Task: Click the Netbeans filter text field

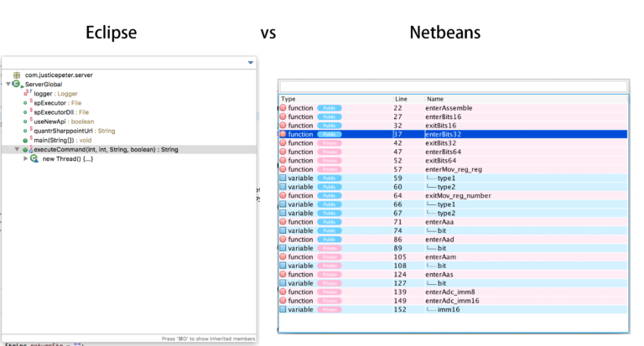Action: click(454, 86)
